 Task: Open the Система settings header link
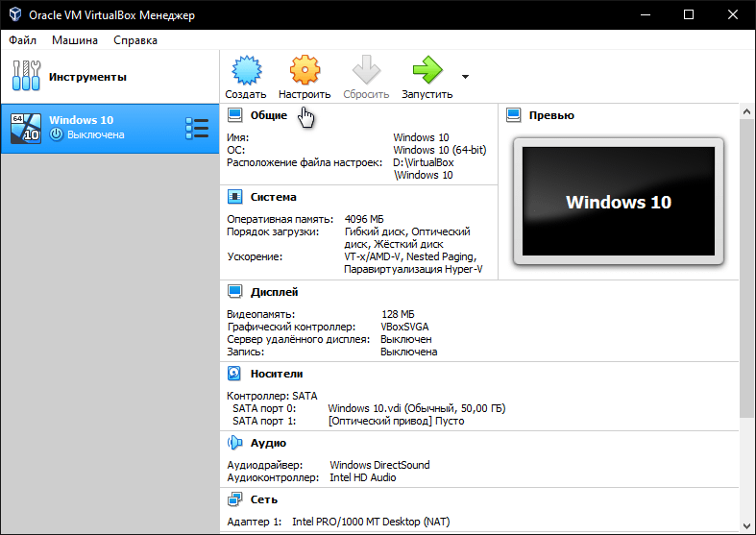coord(274,197)
